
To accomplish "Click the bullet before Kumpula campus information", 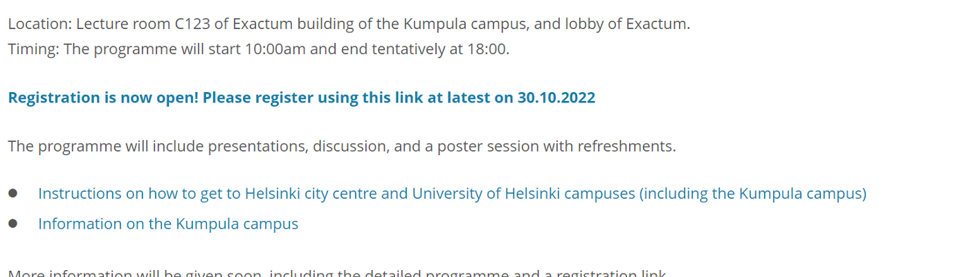I will (x=12, y=224).
